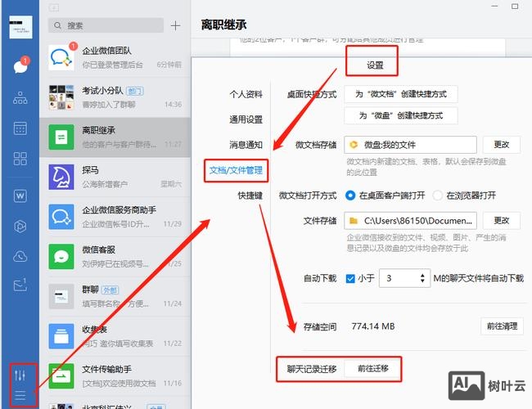Image resolution: width=532 pixels, height=409 pixels.
Task: Open the 探马 conversation
Action: (115, 177)
